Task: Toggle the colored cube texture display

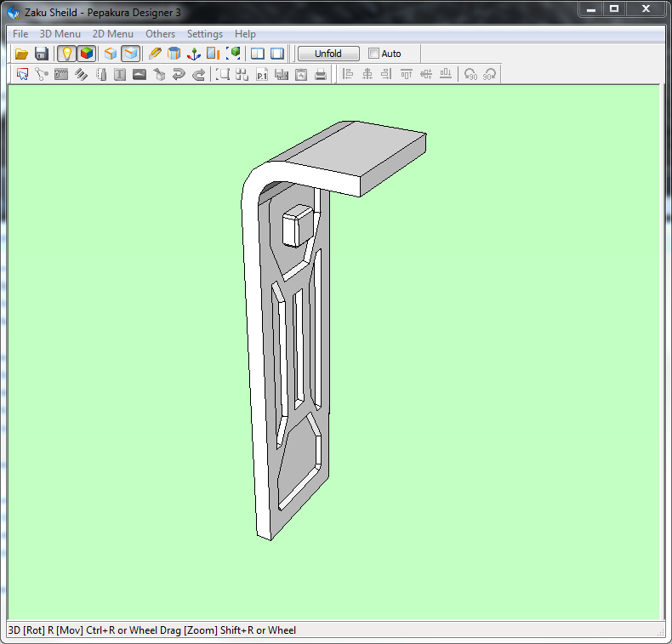Action: (x=87, y=54)
